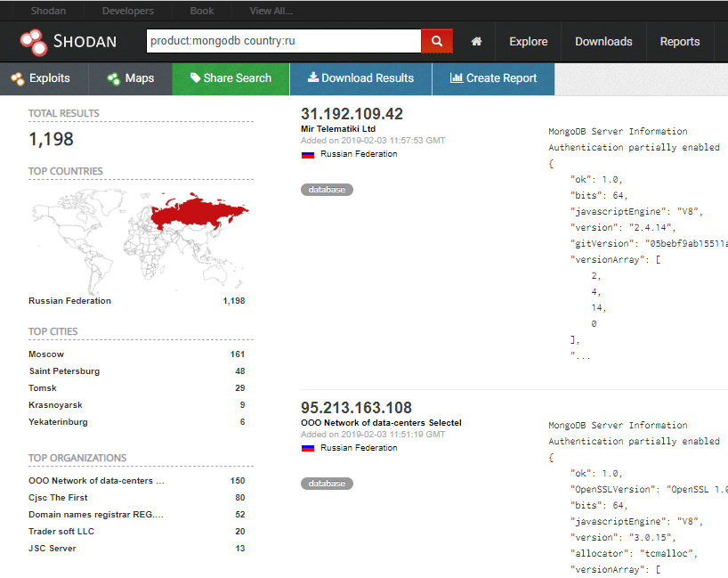Open the Downloads menu item
Screen dimensions: 728x578
point(603,42)
